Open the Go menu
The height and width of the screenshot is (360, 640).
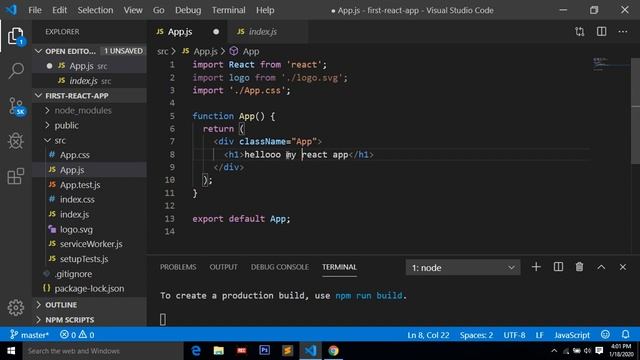coord(158,10)
